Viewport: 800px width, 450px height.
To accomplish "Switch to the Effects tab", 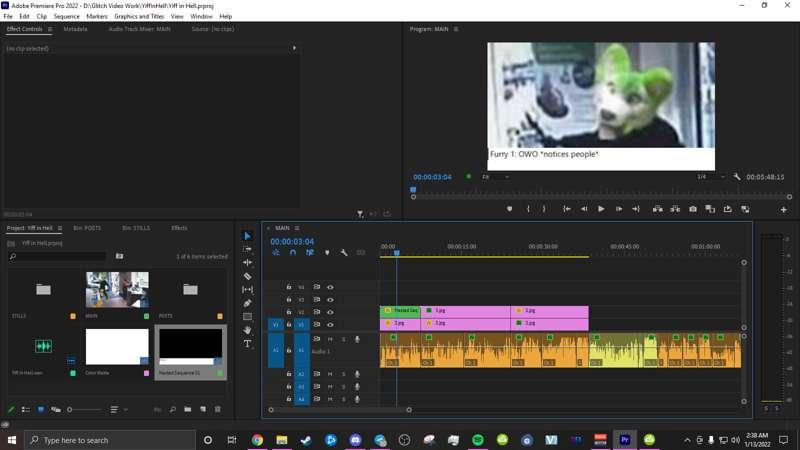I will click(x=179, y=228).
